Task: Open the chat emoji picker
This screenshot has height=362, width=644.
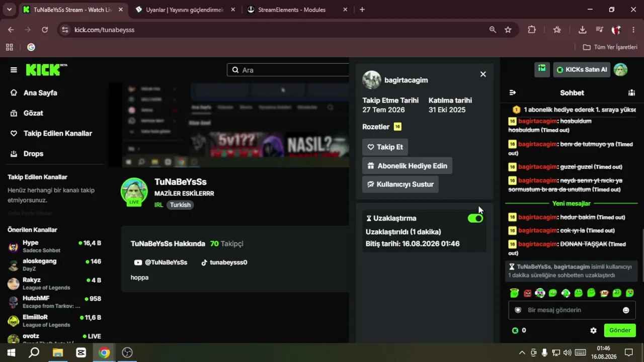Action: [x=626, y=310]
